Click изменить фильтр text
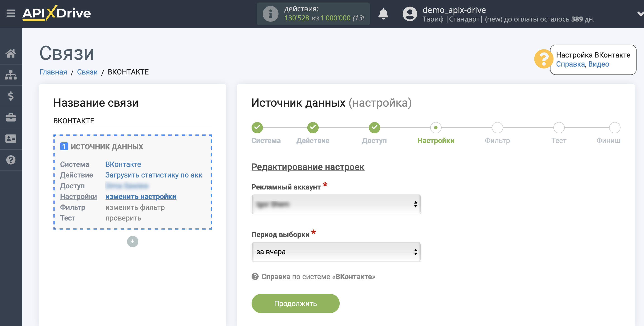 (x=135, y=207)
